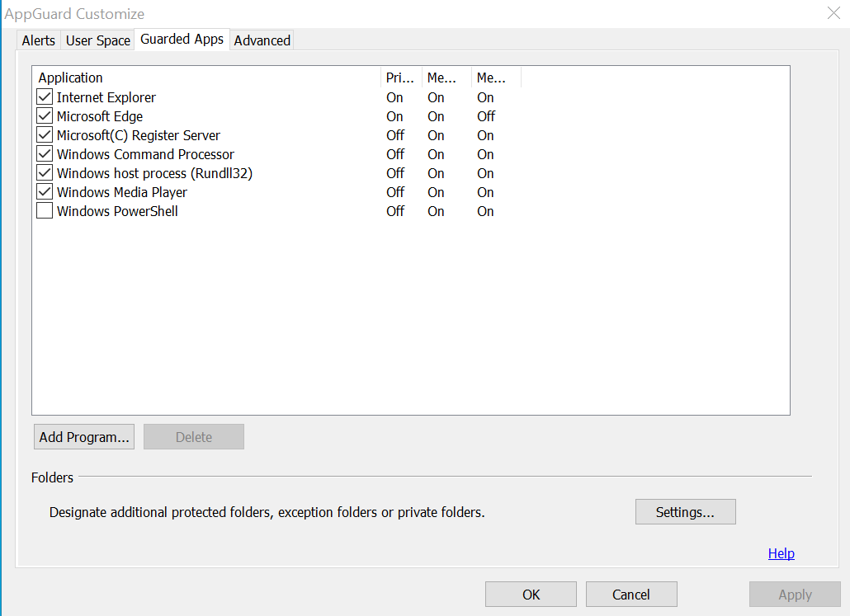Click Pri... value On for Internet Explorer
Image resolution: width=850 pixels, height=616 pixels.
point(394,97)
